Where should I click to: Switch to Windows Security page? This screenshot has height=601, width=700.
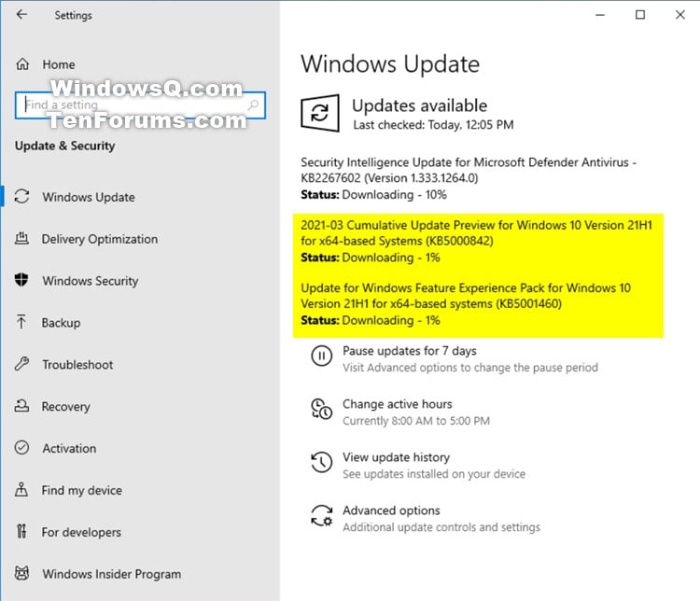click(x=91, y=281)
